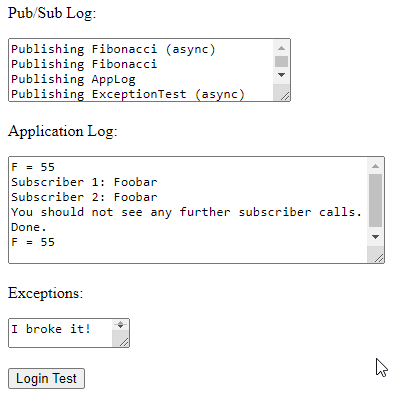Click the 'Publishing Fibonacci (async)' log line
This screenshot has height=405, width=411.
[113, 49]
